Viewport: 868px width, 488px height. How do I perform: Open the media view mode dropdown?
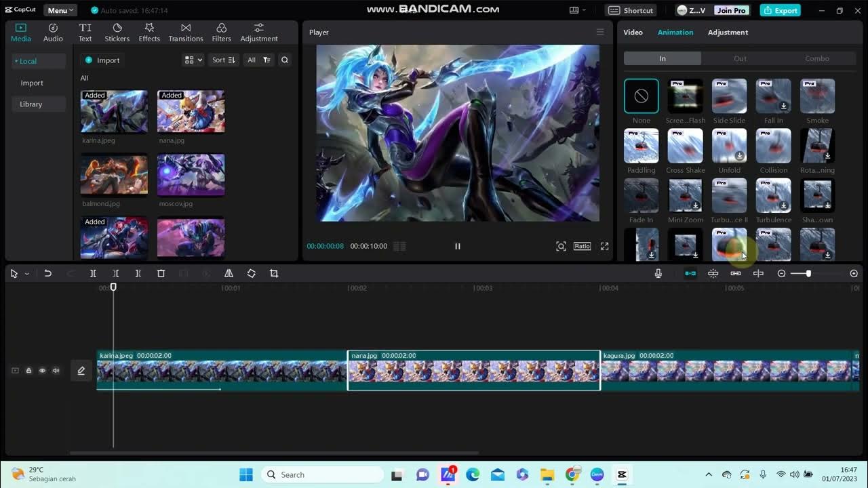(x=193, y=60)
